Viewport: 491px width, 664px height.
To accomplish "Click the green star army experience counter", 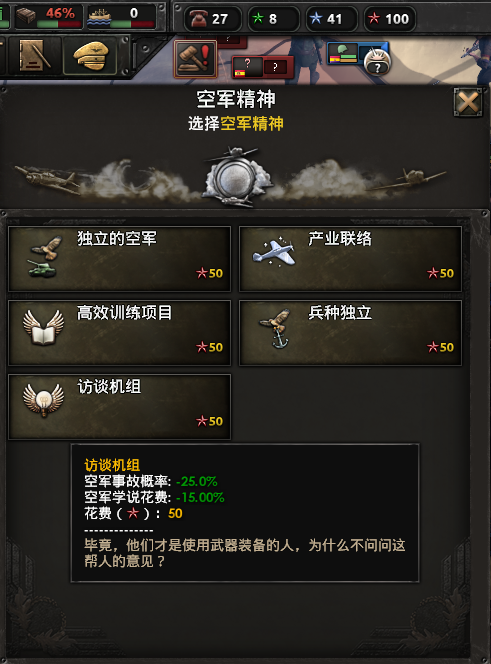I will coord(272,19).
